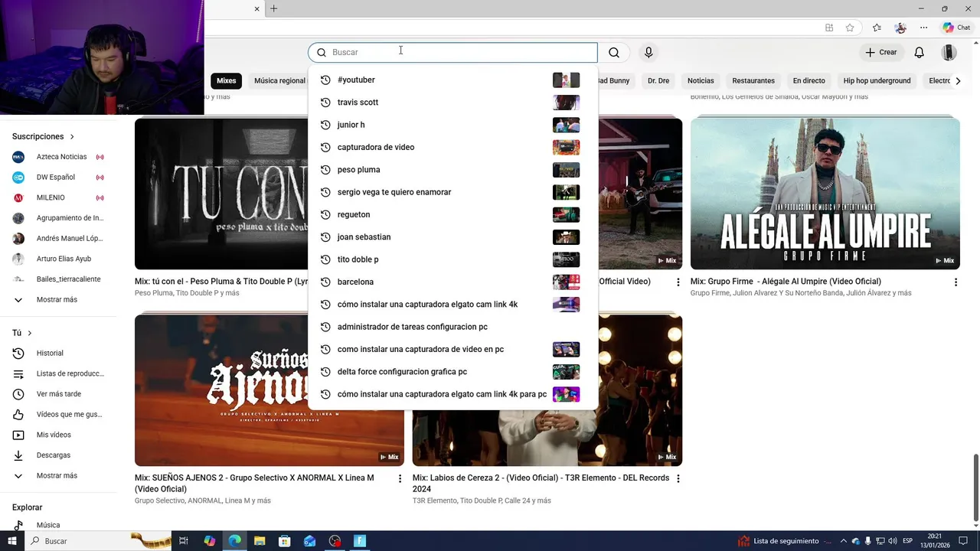Image resolution: width=980 pixels, height=551 pixels.
Task: Choose the tito doble p suggestion
Action: pos(452,259)
